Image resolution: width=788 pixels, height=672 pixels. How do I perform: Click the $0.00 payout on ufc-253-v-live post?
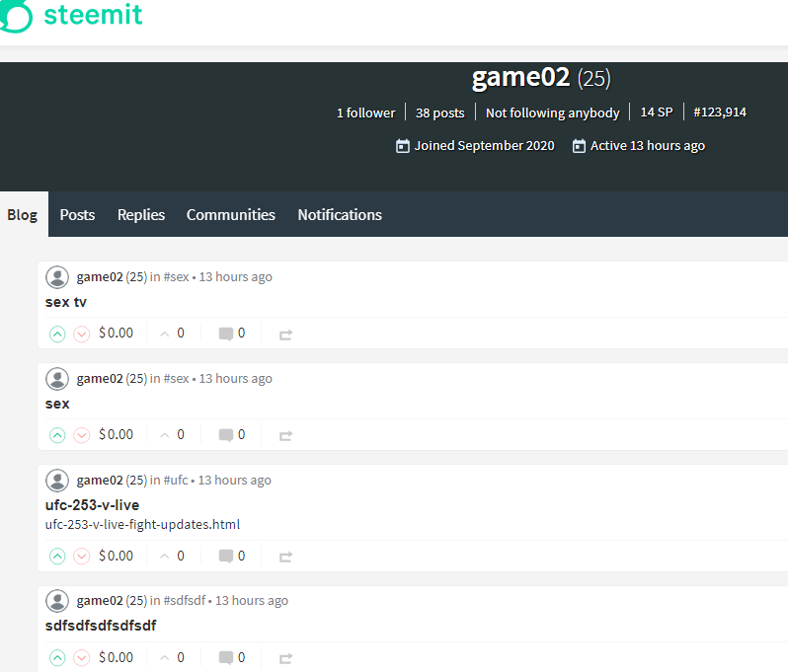click(x=117, y=556)
